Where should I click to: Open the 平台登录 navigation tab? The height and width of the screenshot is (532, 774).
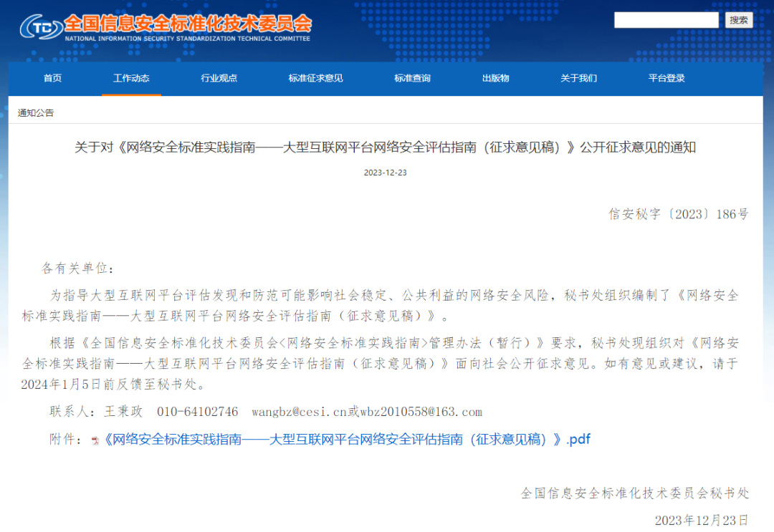[x=666, y=78]
